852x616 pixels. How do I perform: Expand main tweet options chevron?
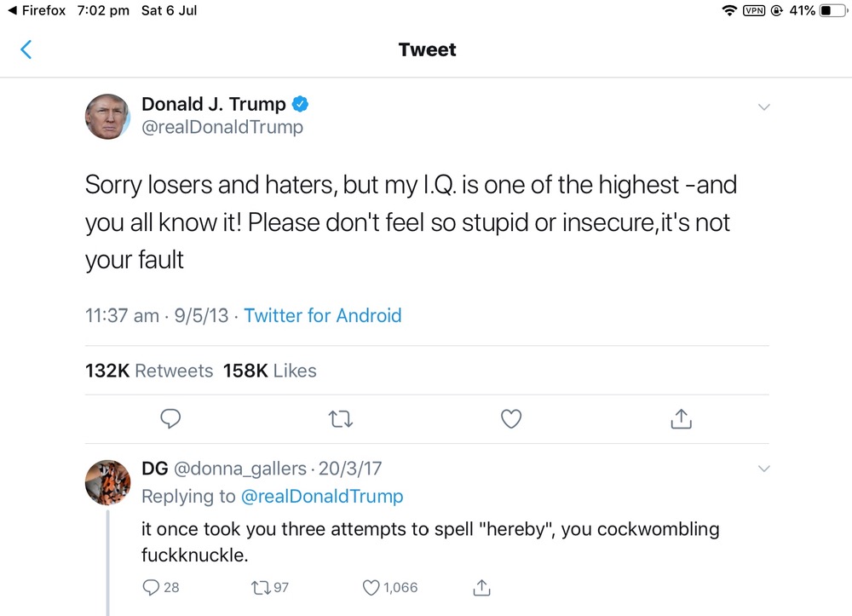tap(763, 107)
